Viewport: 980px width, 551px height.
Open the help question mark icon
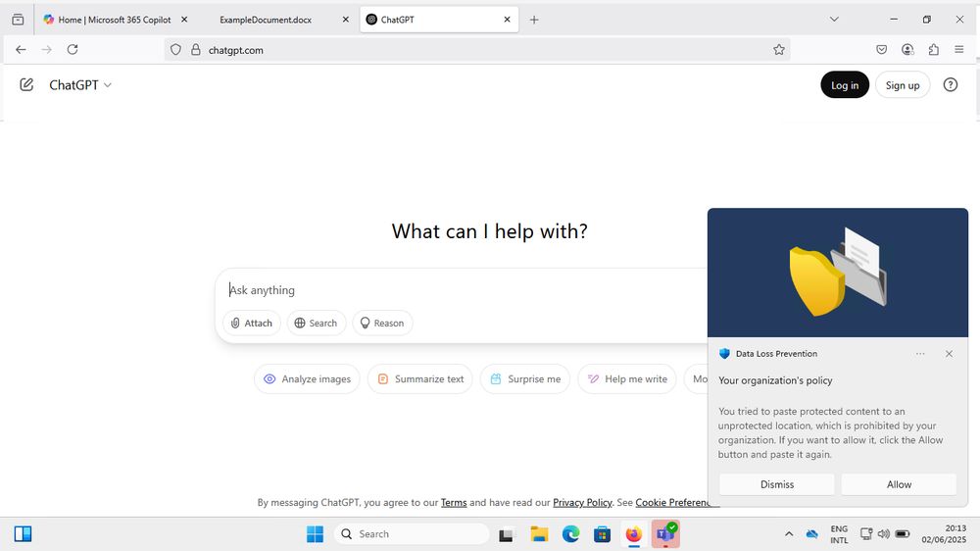[950, 85]
